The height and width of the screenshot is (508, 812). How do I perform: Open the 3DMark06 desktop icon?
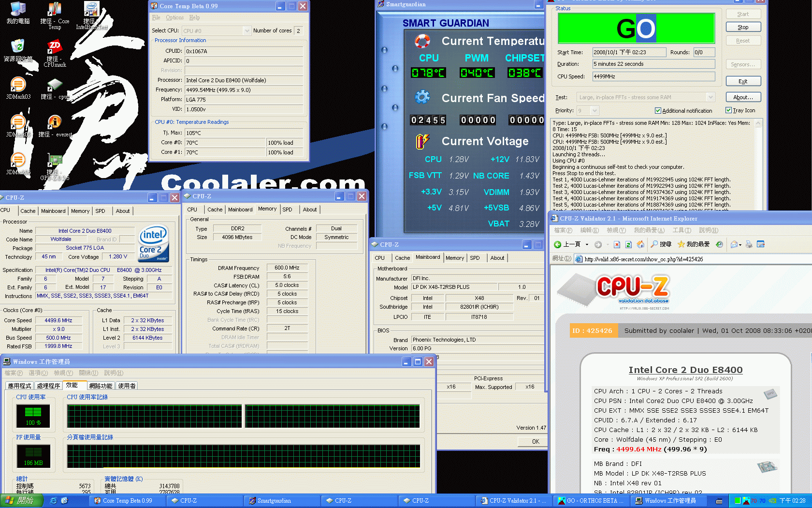[x=18, y=164]
